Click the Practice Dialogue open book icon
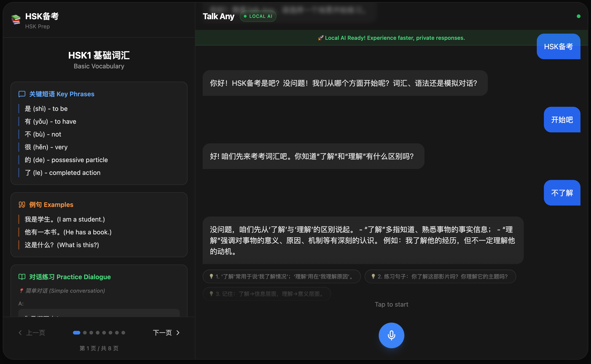The height and width of the screenshot is (364, 591). [22, 277]
